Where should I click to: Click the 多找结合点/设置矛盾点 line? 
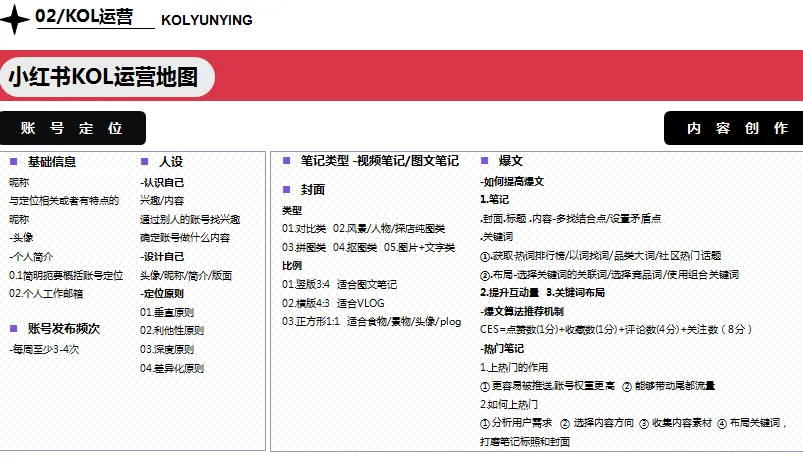click(x=570, y=219)
